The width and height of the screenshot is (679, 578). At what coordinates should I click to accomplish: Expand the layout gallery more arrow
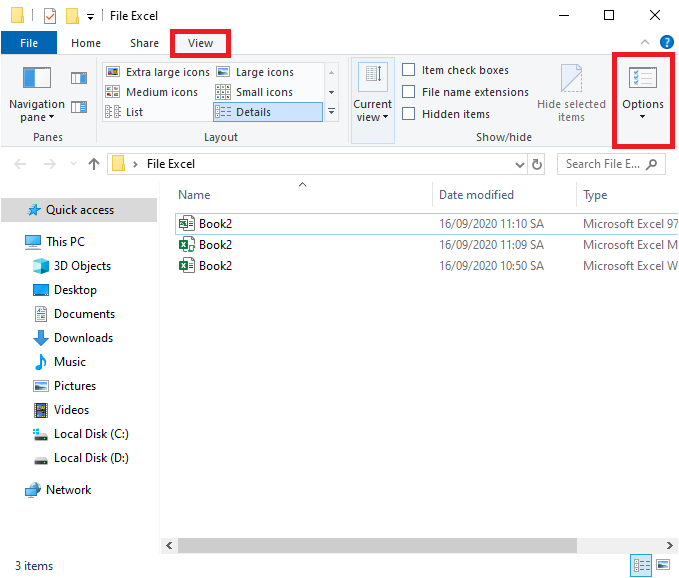[x=331, y=113]
